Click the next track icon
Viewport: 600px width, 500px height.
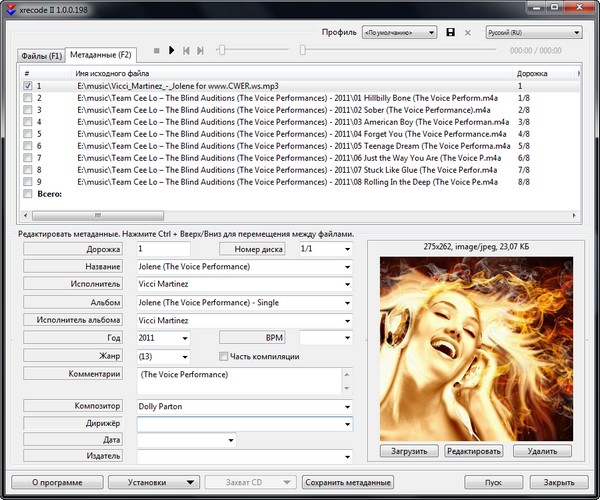[x=201, y=50]
